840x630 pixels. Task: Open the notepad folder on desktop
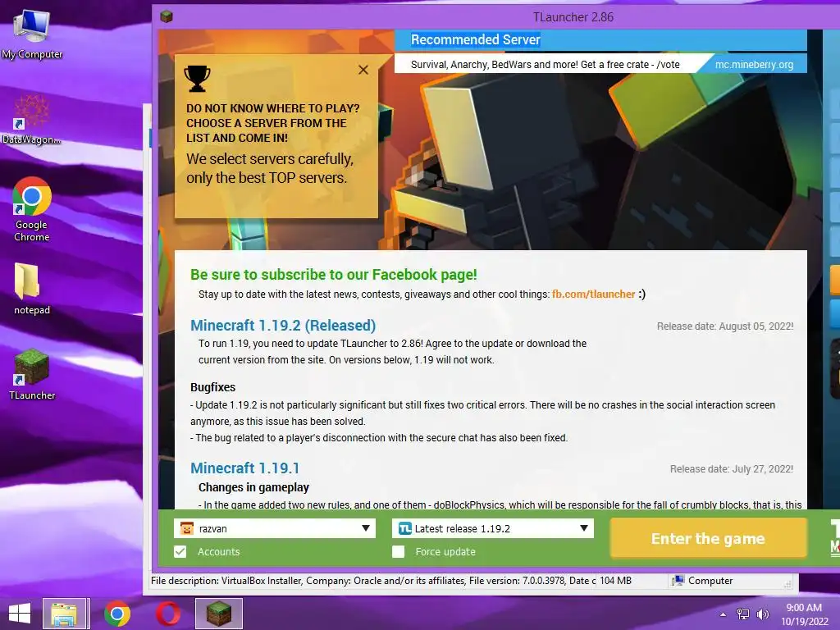pos(32,289)
